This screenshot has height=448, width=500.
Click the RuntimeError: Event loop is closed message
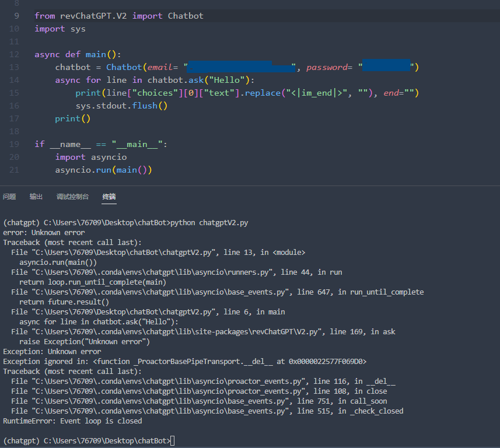70,421
